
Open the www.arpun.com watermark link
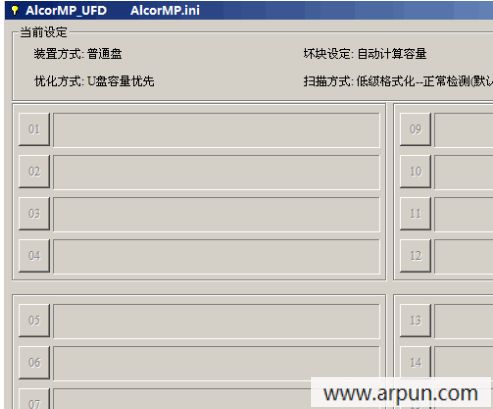click(x=401, y=393)
